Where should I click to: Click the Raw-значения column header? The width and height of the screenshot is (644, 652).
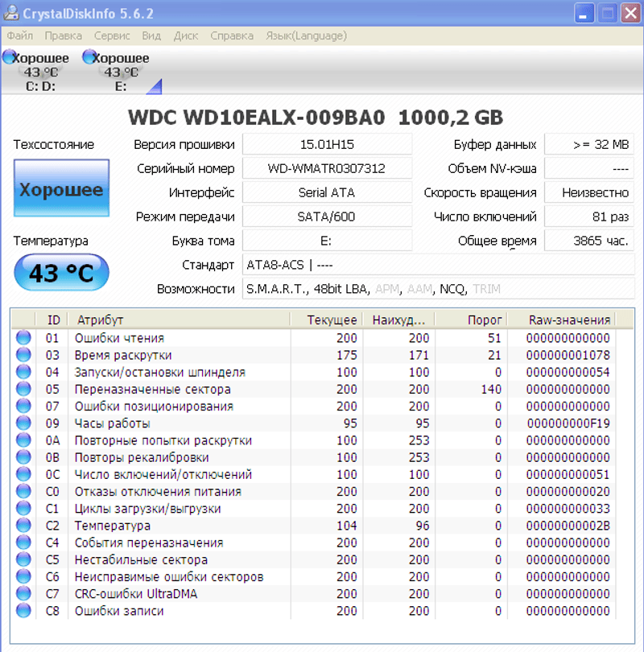pyautogui.click(x=569, y=320)
